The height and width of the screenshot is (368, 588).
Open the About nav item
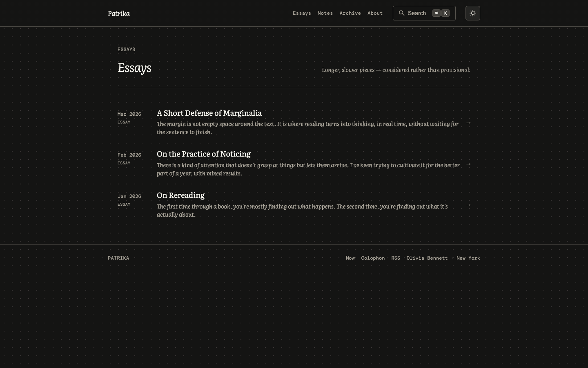(x=375, y=13)
